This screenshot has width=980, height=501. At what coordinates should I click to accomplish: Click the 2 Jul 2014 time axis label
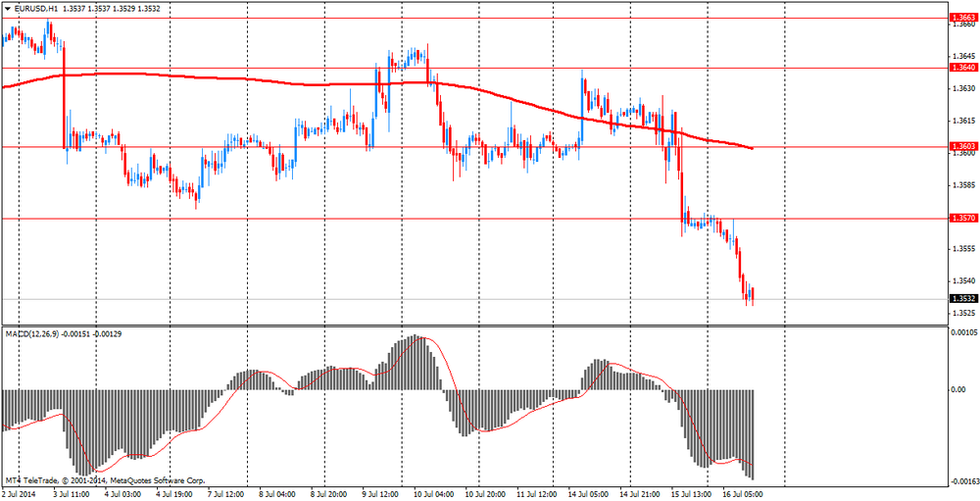point(21,494)
